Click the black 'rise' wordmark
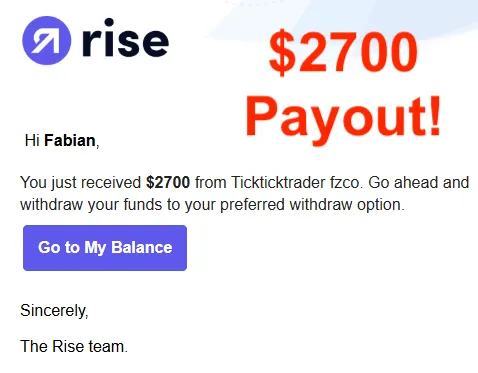The height and width of the screenshot is (373, 478). [x=125, y=39]
